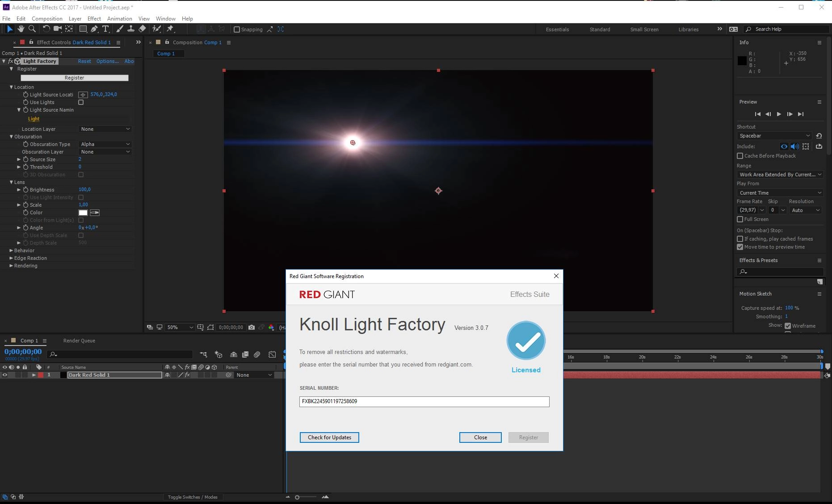Select the Horizontal Type tool
This screenshot has height=504, width=832.
coord(105,29)
